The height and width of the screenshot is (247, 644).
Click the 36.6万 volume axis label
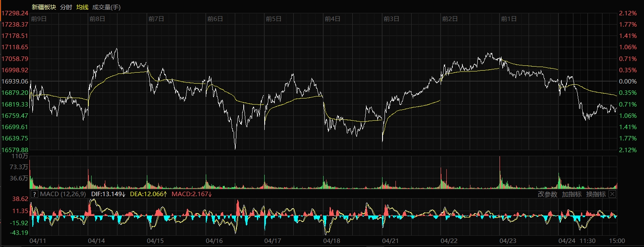tap(19, 178)
